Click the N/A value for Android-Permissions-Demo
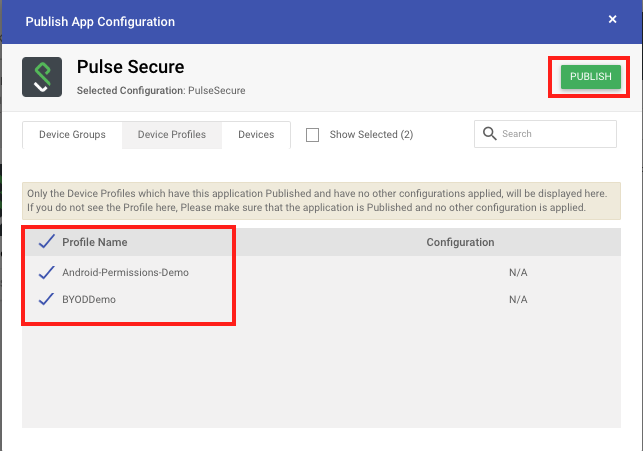 click(518, 272)
